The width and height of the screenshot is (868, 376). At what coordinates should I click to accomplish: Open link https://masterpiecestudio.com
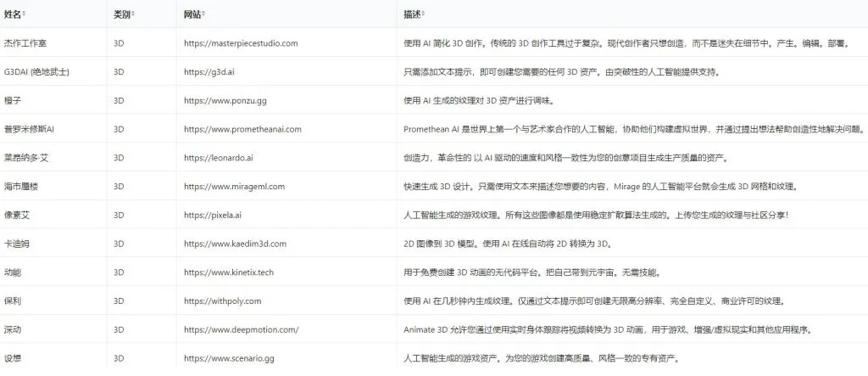pyautogui.click(x=241, y=43)
